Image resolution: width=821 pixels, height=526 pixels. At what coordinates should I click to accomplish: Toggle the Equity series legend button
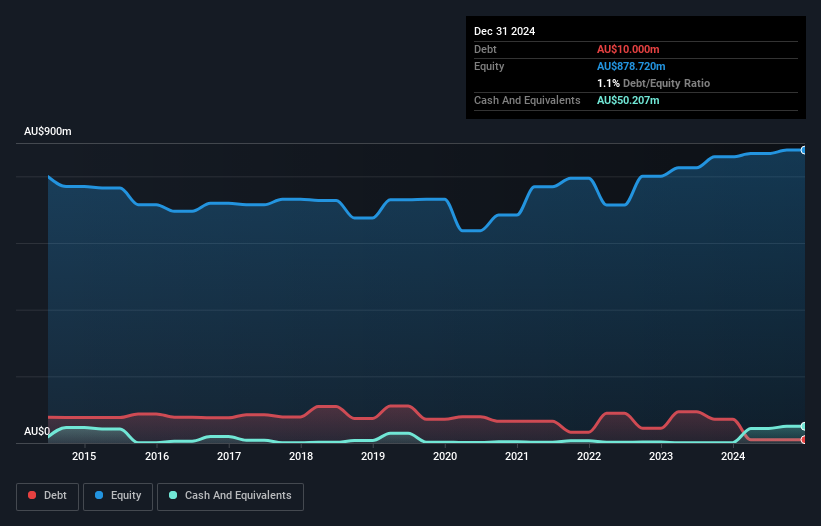117,496
